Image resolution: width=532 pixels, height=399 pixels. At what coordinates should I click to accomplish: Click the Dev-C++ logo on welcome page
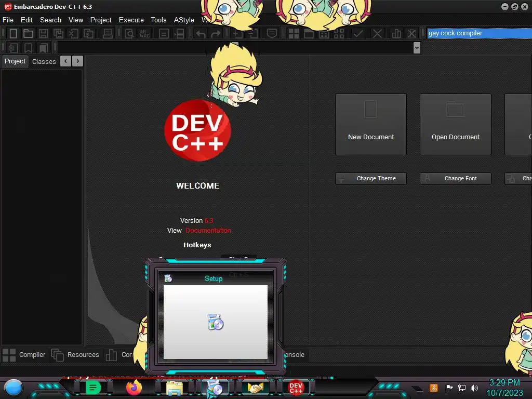(x=198, y=130)
